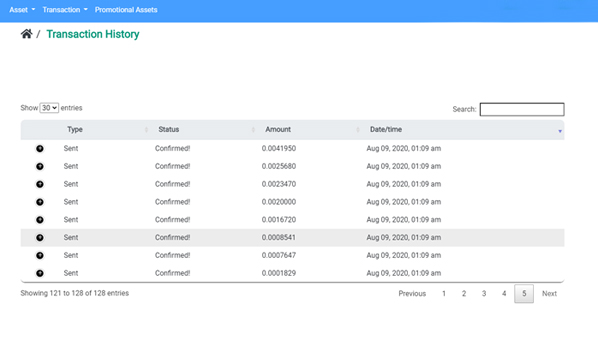Click the sent icon for amount 0.0025680

(x=40, y=166)
